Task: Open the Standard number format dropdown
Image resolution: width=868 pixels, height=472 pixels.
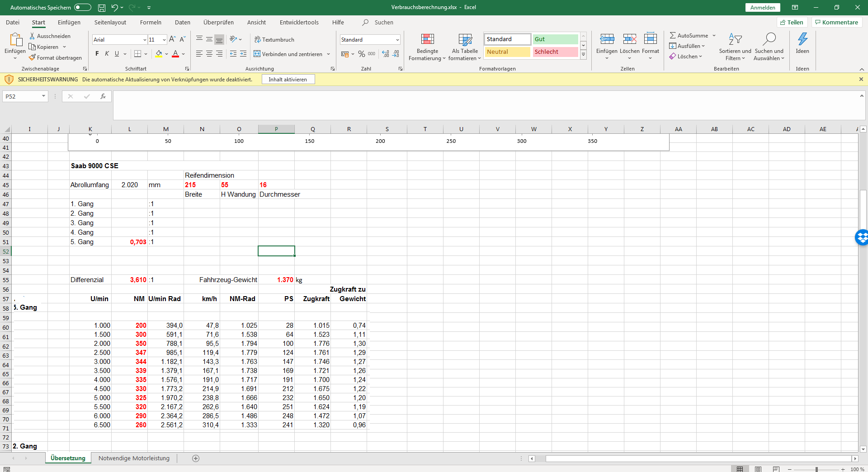Action: [397, 40]
